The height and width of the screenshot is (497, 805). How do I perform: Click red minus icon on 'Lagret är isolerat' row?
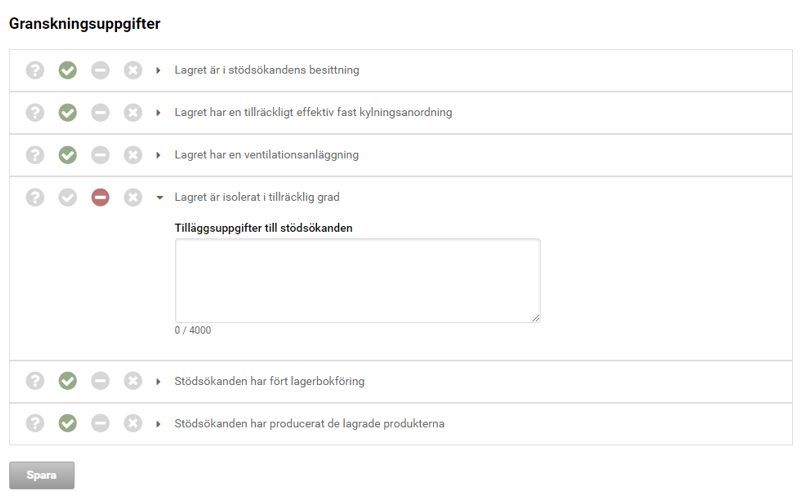click(x=100, y=197)
